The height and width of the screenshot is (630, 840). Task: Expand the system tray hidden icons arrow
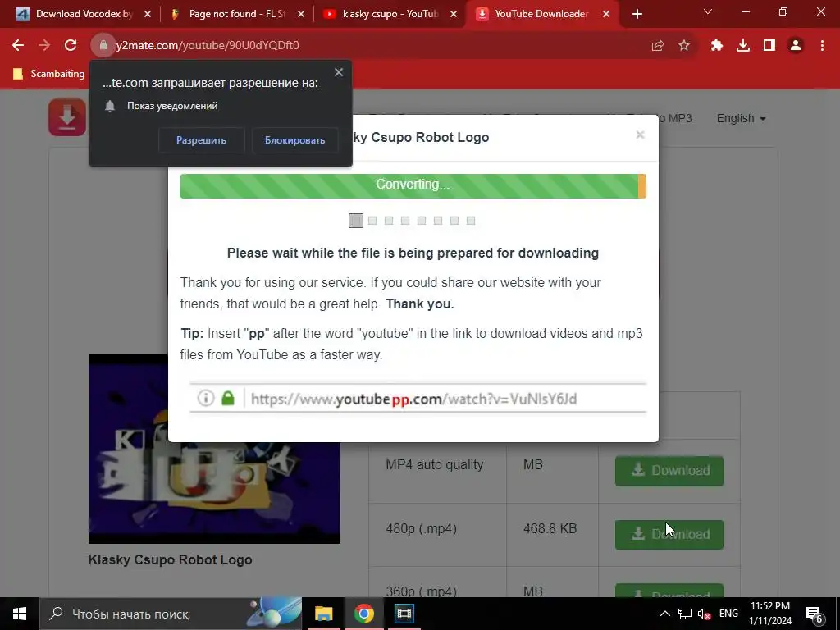664,614
